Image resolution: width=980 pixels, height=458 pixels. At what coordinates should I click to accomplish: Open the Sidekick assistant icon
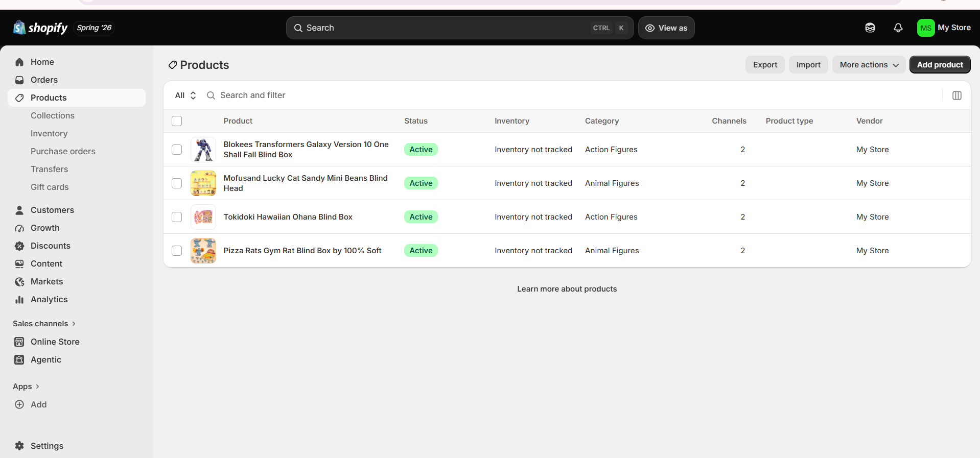click(x=870, y=28)
